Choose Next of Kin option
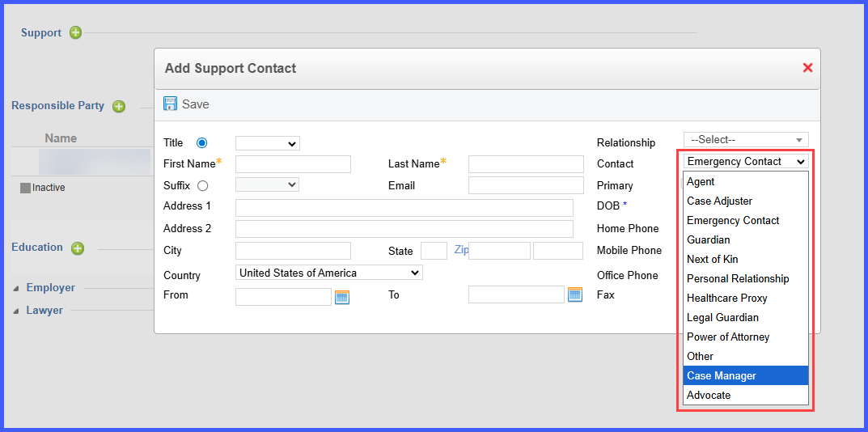868x432 pixels. [x=746, y=259]
